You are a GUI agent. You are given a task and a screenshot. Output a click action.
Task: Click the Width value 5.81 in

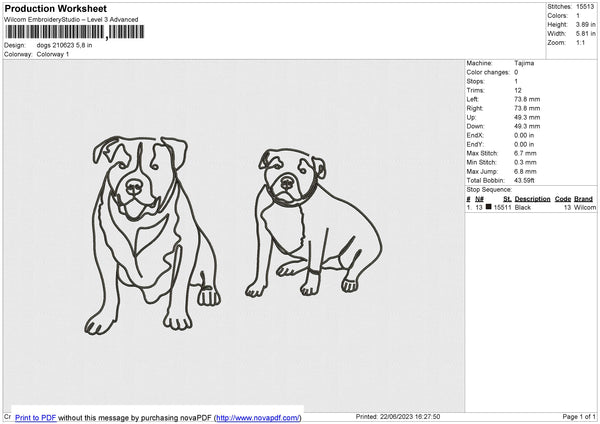click(586, 34)
